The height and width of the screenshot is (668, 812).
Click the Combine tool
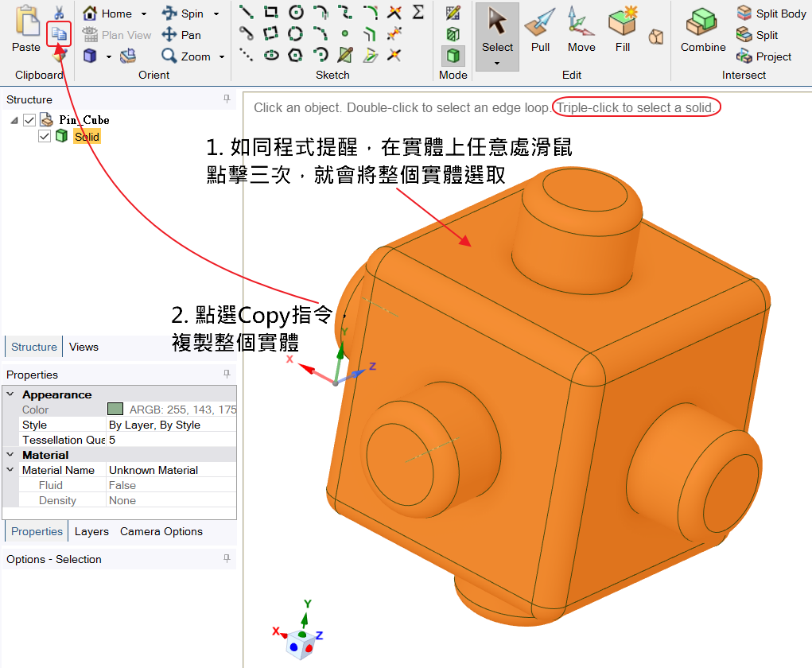tap(703, 29)
